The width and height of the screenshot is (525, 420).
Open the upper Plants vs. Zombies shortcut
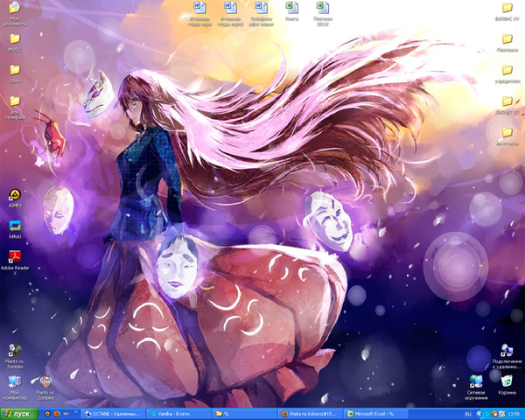(x=15, y=351)
